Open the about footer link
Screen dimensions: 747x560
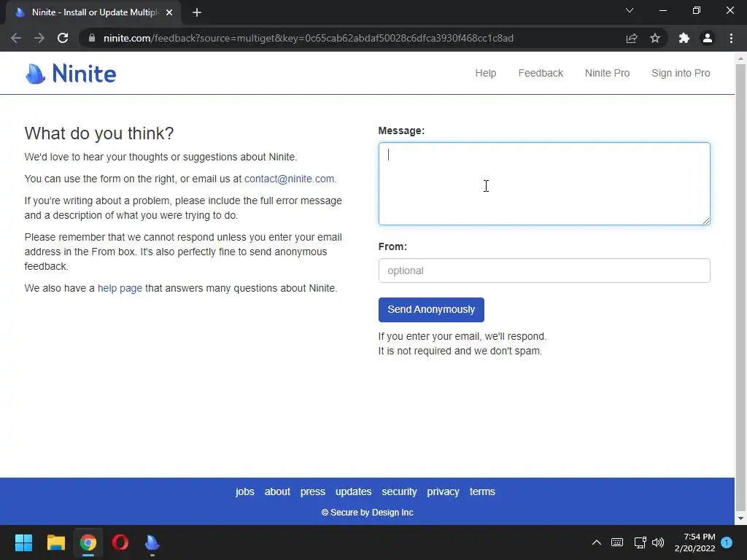point(277,491)
